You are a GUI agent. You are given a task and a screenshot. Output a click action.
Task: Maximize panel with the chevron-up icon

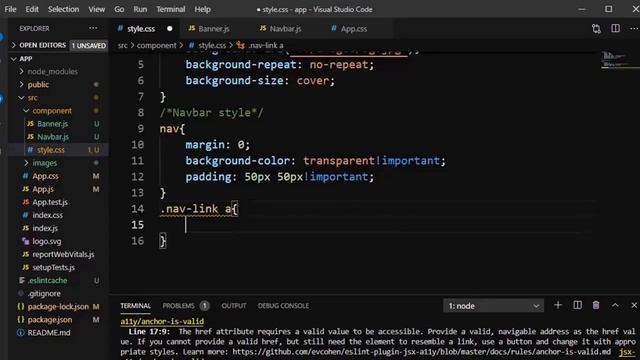615,305
